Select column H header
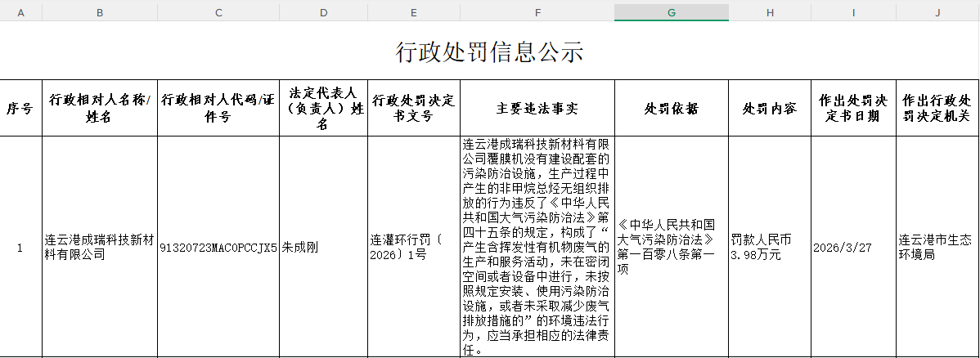 coord(770,12)
